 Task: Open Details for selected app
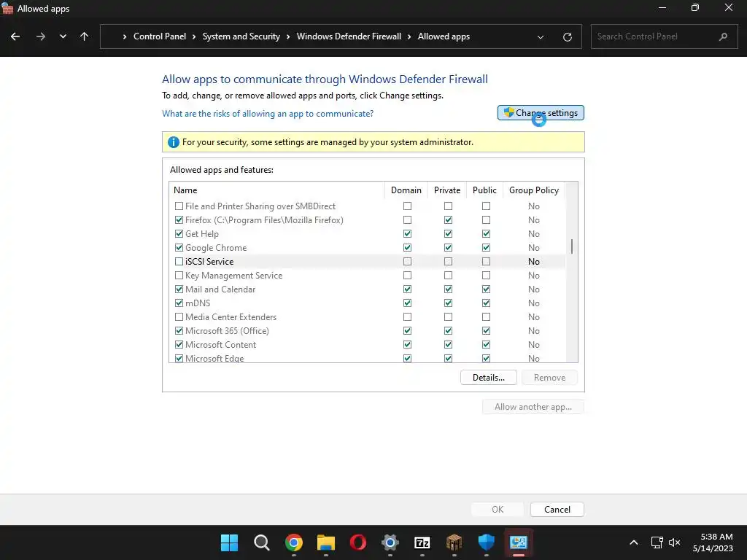pos(488,378)
